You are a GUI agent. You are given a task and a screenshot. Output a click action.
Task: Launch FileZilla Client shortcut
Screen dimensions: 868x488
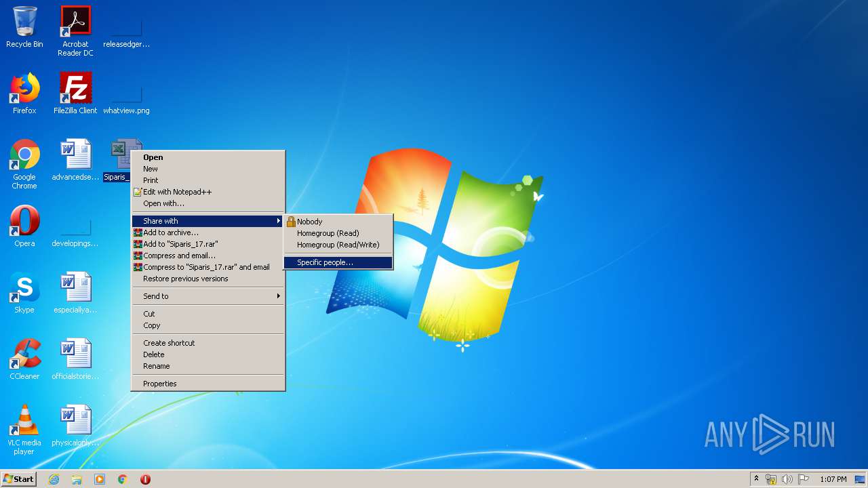coord(75,94)
